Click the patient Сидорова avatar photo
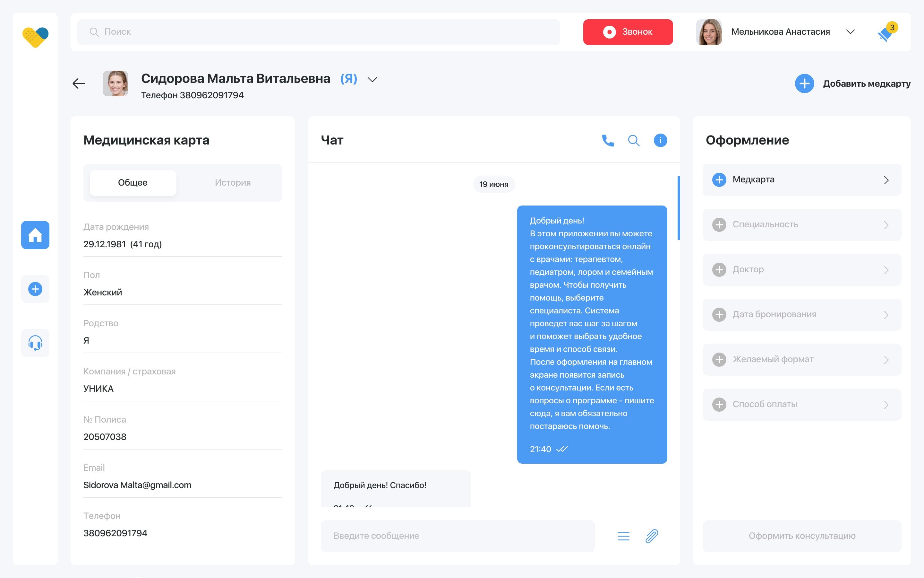Image resolution: width=924 pixels, height=578 pixels. (115, 83)
